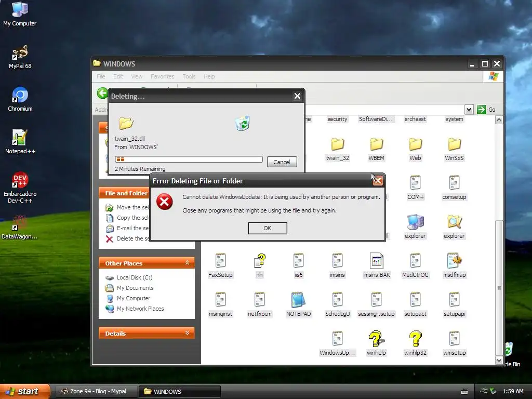Viewport: 532px width, 399px height.
Task: Open the My Computer desktop icon
Action: [20, 14]
